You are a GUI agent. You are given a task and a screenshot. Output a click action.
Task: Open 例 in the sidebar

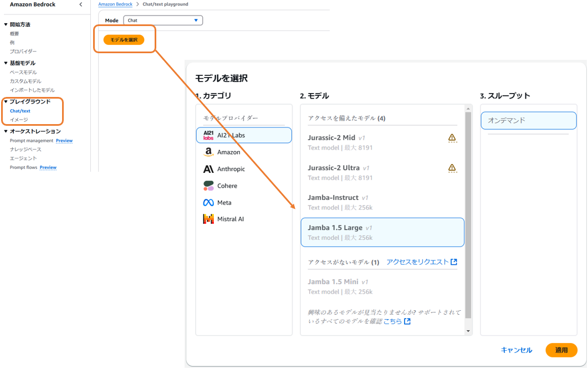pos(12,42)
